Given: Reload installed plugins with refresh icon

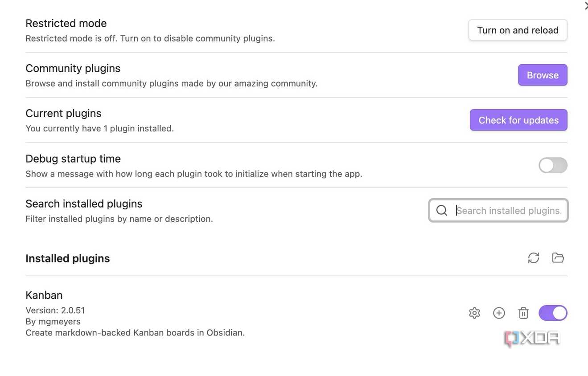Looking at the screenshot, I should [534, 258].
